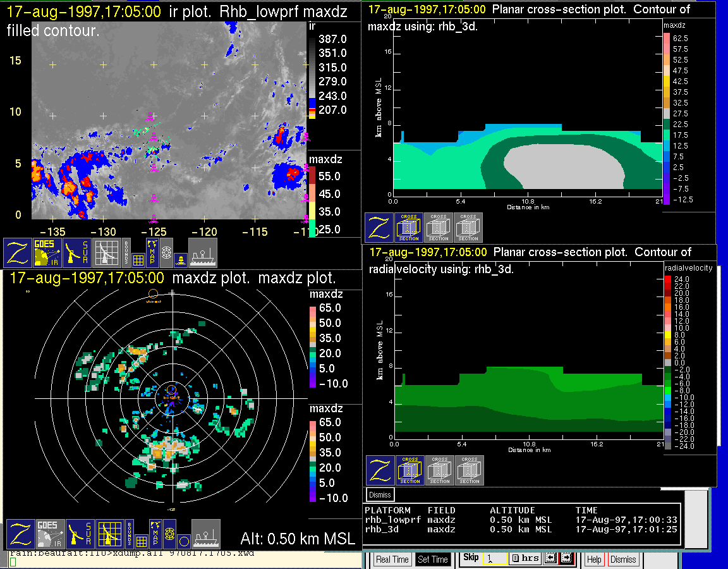The image size is (728, 569).
Task: Toggle the last gray Cross Section icon under radial velocity
Action: pos(470,470)
